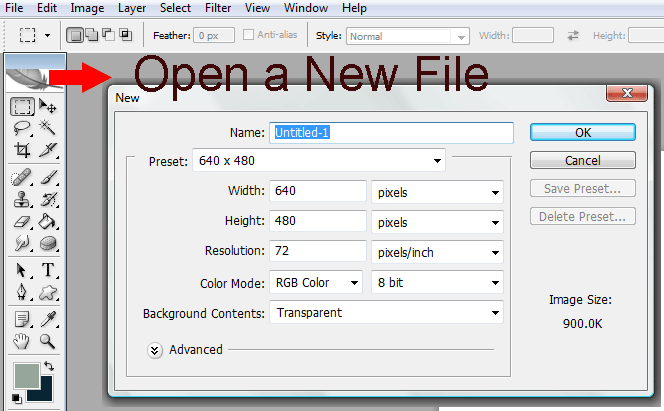
Task: Select the Smudge tool
Action: pyautogui.click(x=22, y=243)
